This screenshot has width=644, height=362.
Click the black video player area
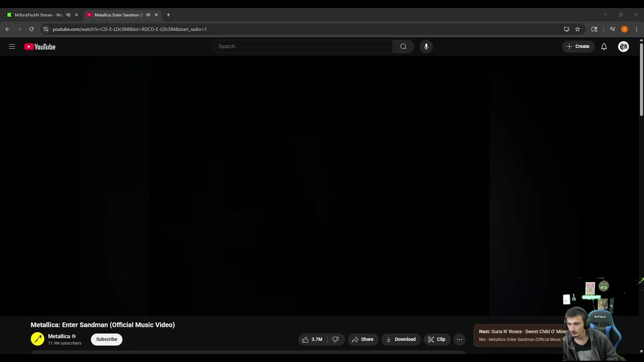coord(319,186)
